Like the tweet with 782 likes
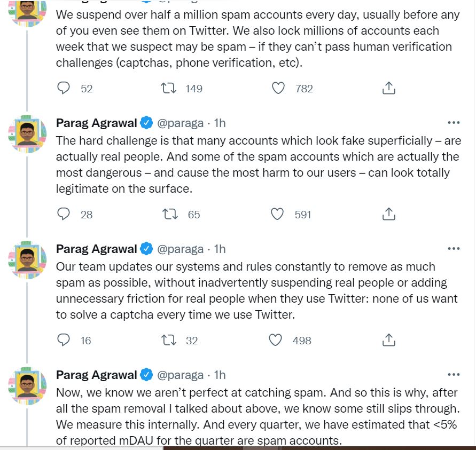Image resolution: width=476 pixels, height=450 pixels. coord(278,88)
